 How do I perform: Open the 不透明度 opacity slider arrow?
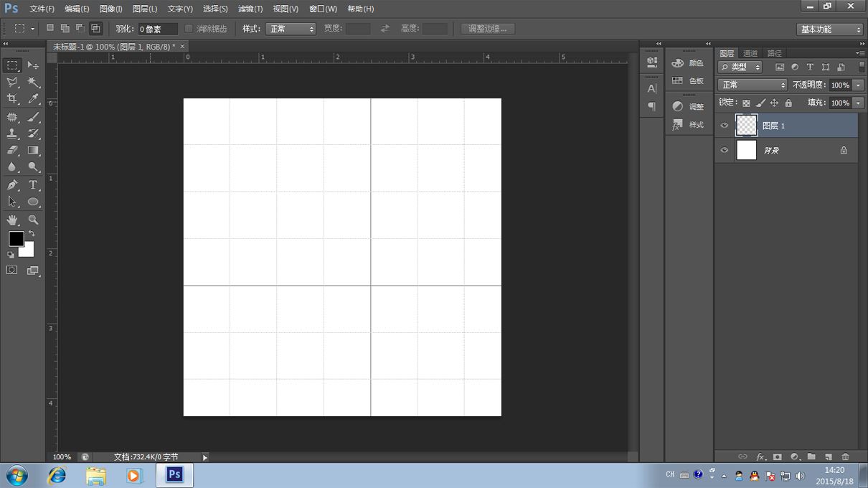pyautogui.click(x=858, y=85)
